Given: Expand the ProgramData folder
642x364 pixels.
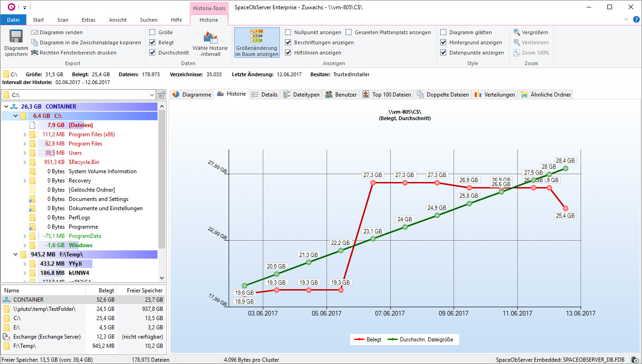Looking at the screenshot, I should (x=24, y=236).
